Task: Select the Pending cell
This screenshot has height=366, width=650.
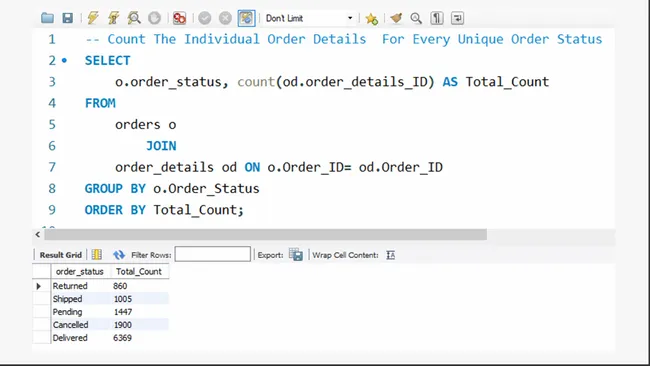Action: pyautogui.click(x=80, y=312)
